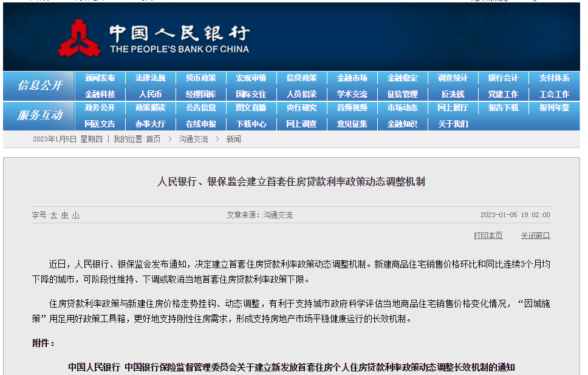This screenshot has height=375, width=588.
Task: Go to 金融知识
Action: tap(402, 124)
